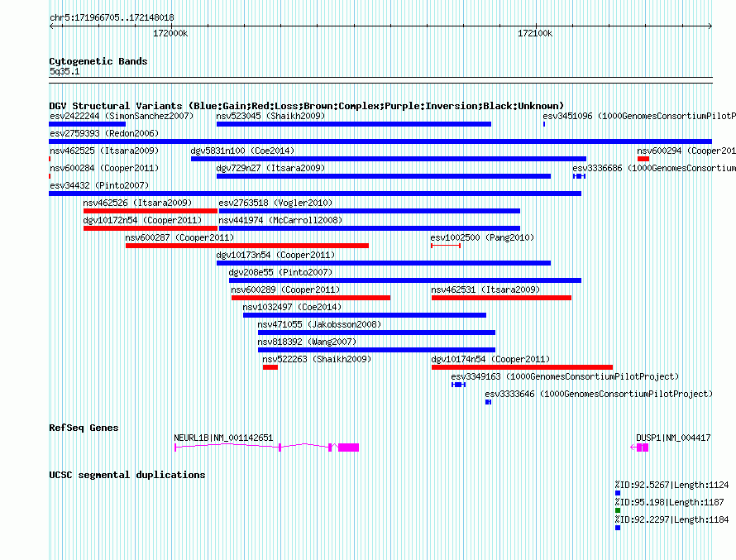Click the 172000k ruler tick label
The height and width of the screenshot is (560, 736).
170,33
